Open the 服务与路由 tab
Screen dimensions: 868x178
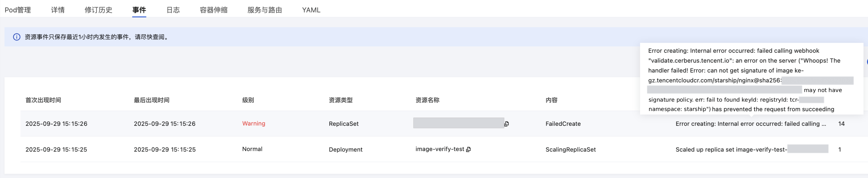click(x=265, y=10)
